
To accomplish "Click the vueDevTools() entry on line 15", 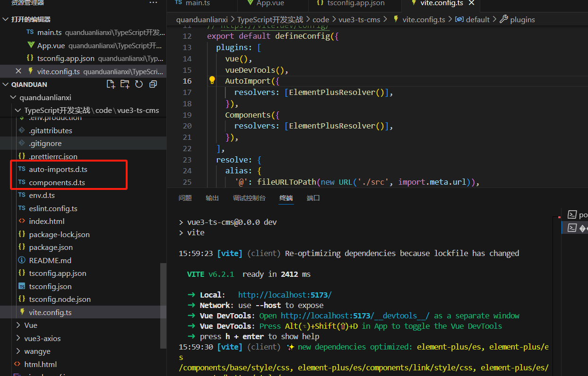I will click(257, 70).
